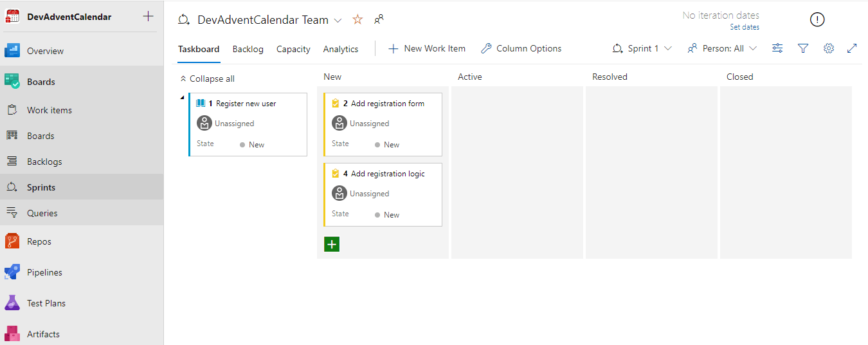Open view options sliders icon
Viewport: 868px width, 345px height.
pos(777,48)
